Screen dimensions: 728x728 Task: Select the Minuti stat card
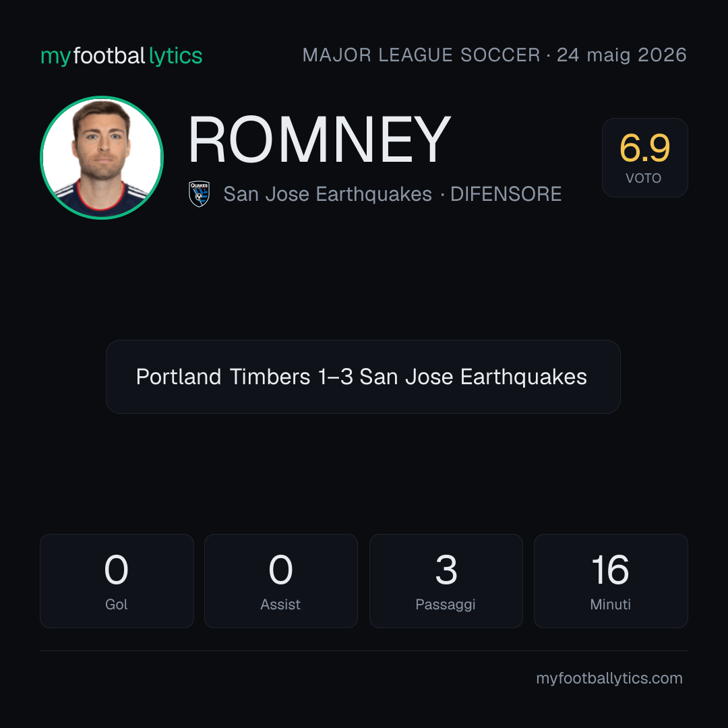click(x=611, y=581)
